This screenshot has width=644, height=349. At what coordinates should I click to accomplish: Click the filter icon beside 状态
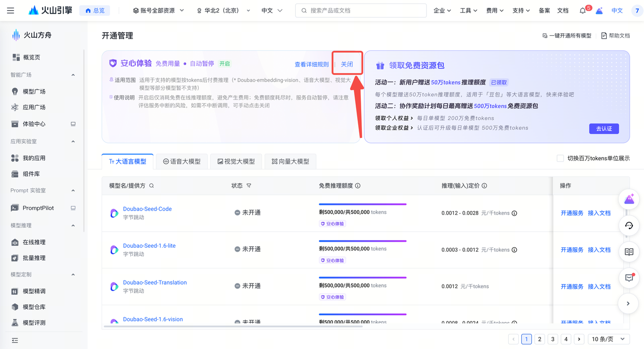[249, 186]
